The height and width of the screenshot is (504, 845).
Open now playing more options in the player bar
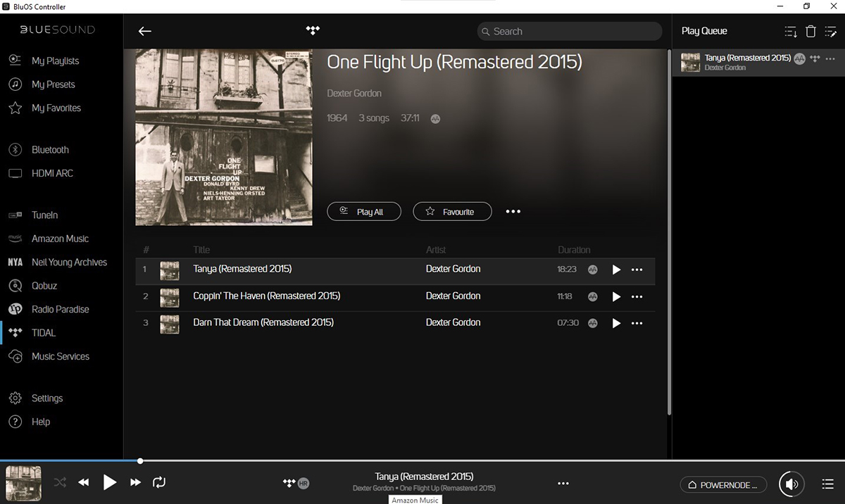coord(563,483)
